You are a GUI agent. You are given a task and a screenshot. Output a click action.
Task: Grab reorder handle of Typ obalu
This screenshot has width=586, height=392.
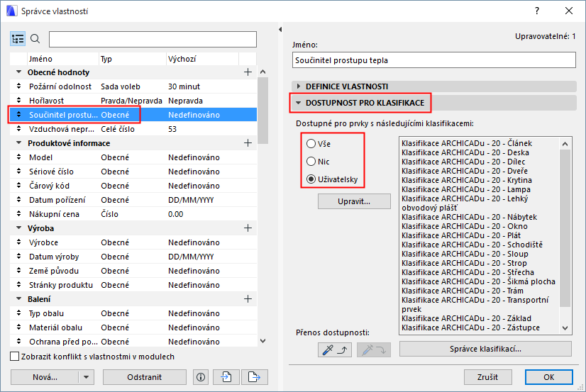pos(18,313)
